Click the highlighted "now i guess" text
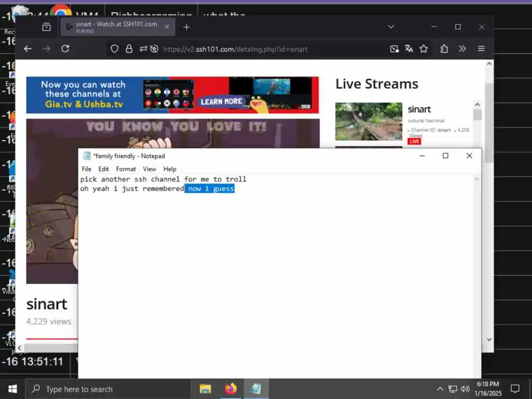Viewport: 532px width, 399px height. click(210, 189)
